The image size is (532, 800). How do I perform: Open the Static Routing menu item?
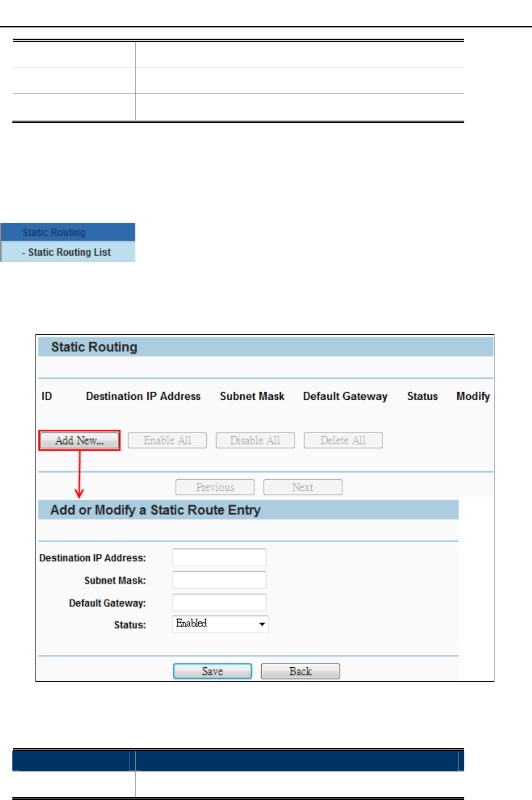pyautogui.click(x=68, y=232)
